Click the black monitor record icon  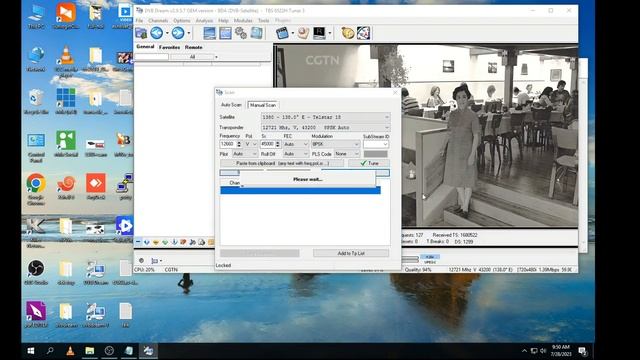319,33
